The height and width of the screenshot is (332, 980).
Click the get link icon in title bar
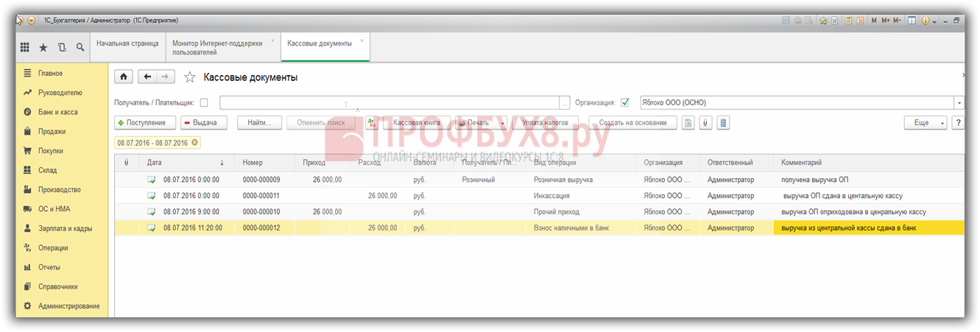click(835, 20)
